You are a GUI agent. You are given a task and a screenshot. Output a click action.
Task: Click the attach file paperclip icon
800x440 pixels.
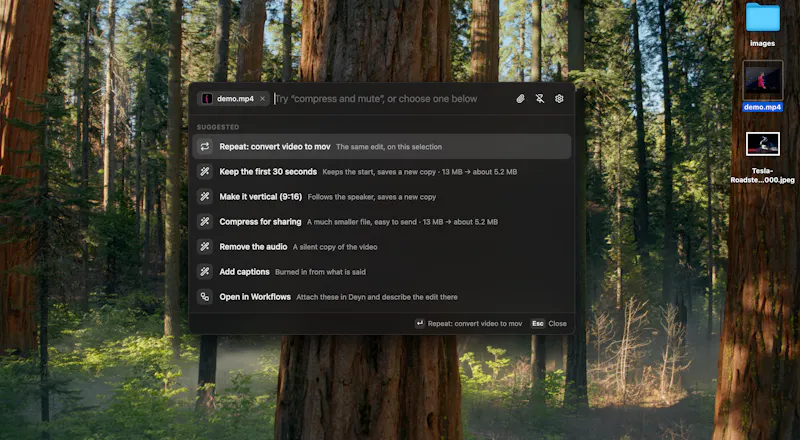point(520,99)
